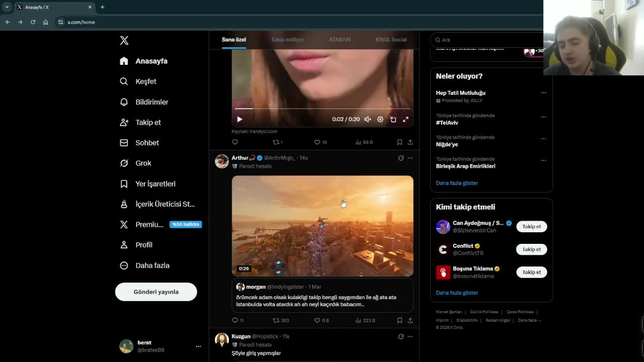Open a new browser tab
Screen dimensions: 644x362
tap(103, 7)
